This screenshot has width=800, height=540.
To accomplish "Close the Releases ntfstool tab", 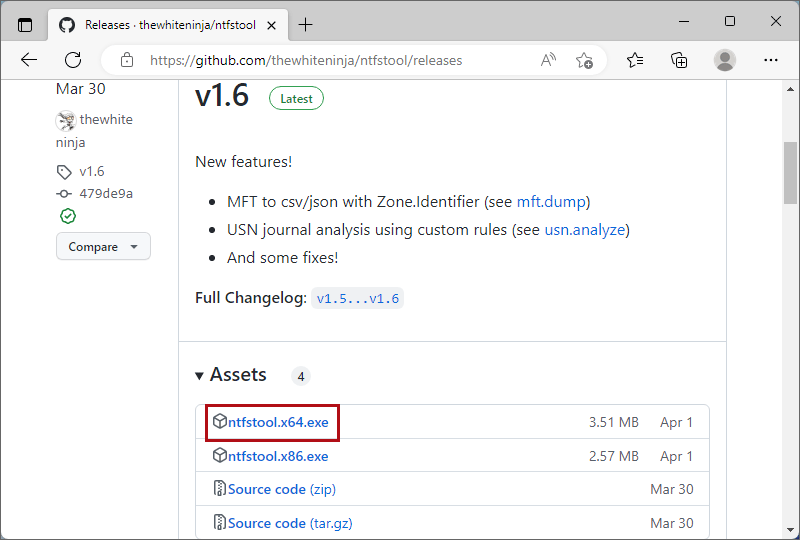I will point(271,25).
